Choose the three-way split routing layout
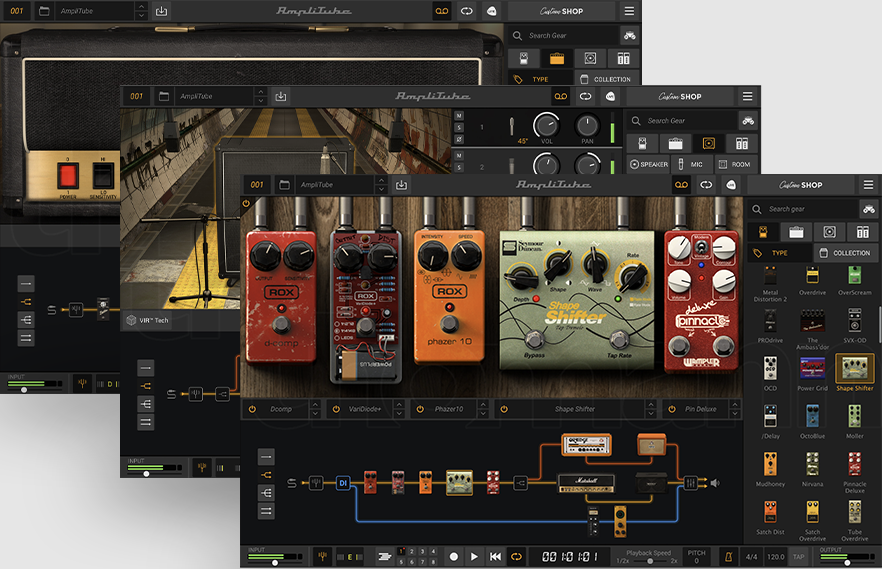 click(266, 493)
